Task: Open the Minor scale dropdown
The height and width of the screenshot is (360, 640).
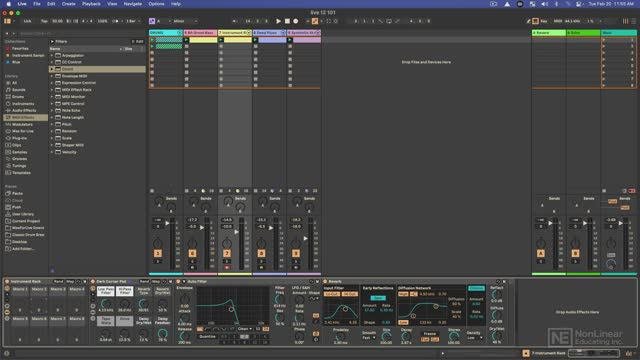Action: pos(185,21)
